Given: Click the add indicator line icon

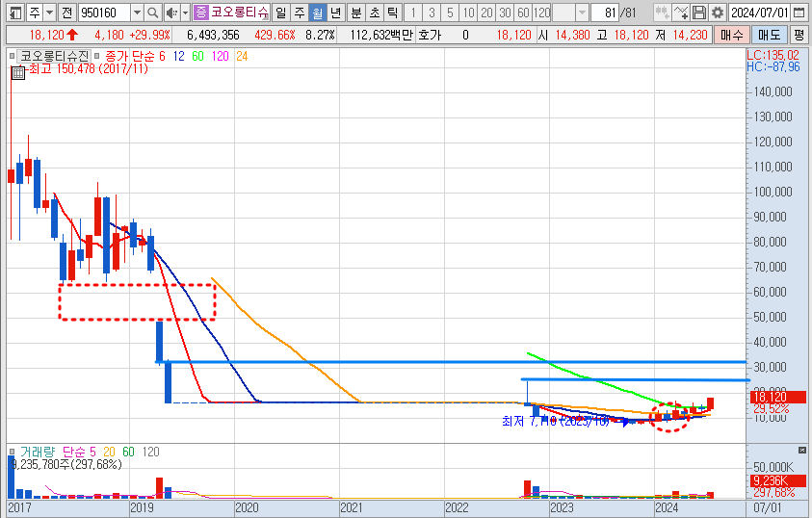Looking at the screenshot, I should coord(680,13).
